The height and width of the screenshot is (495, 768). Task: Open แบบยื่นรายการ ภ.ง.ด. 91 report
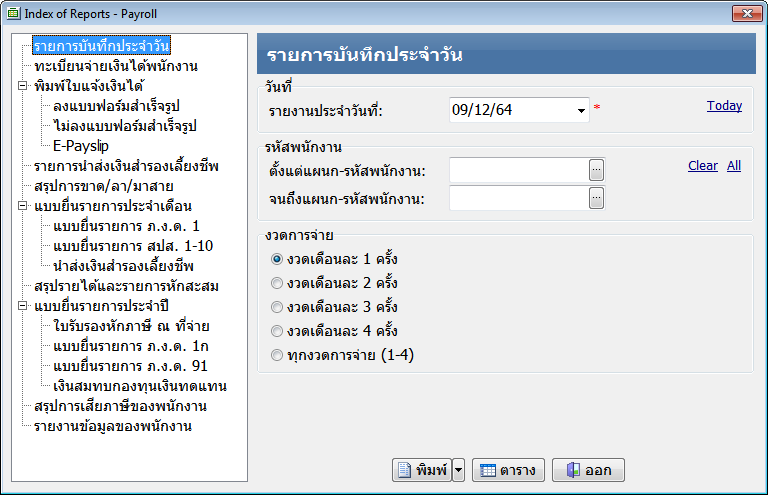130,366
